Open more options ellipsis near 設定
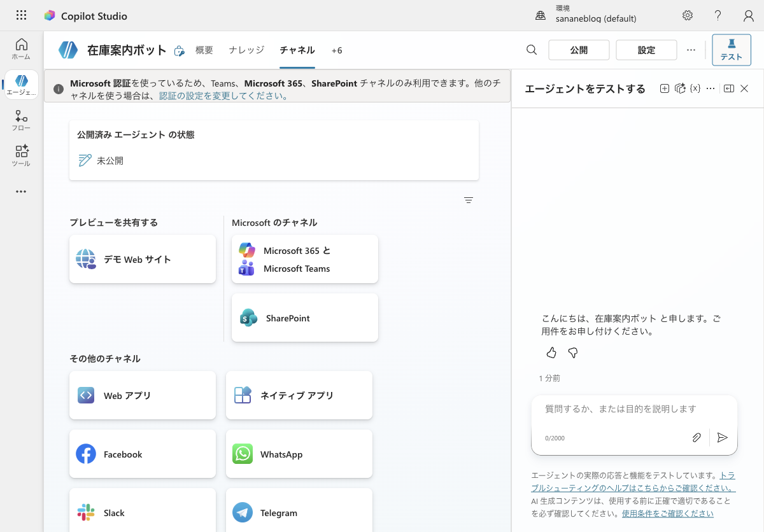Image resolution: width=764 pixels, height=532 pixels. tap(691, 50)
